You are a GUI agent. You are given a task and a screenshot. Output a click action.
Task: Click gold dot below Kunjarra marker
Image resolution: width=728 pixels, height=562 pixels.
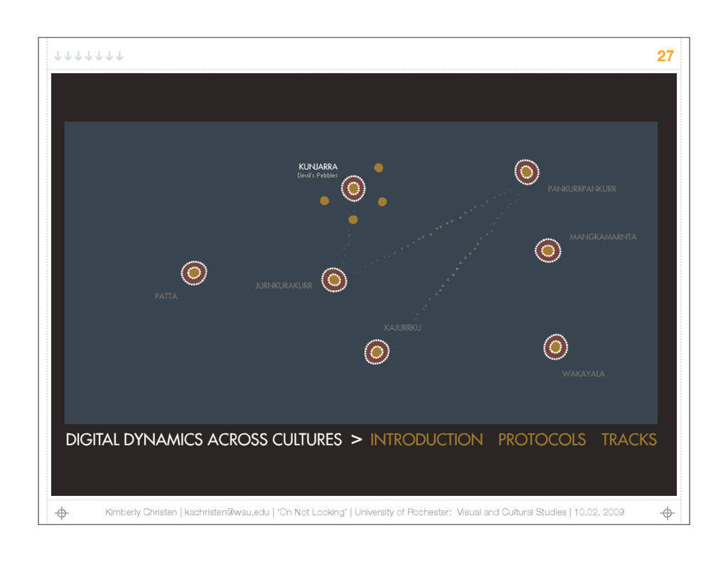(x=353, y=220)
